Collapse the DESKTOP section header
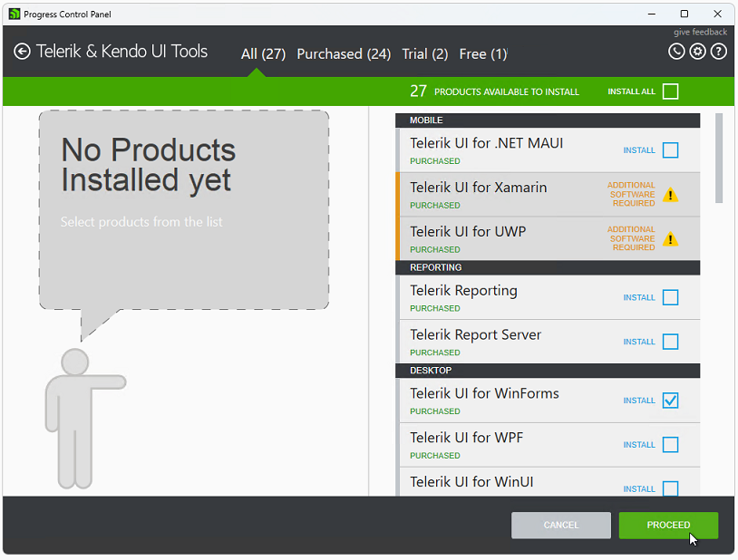This screenshot has height=560, width=738. coord(548,370)
